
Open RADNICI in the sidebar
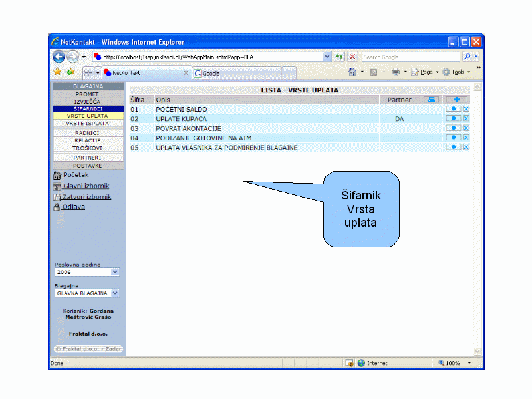click(x=88, y=132)
